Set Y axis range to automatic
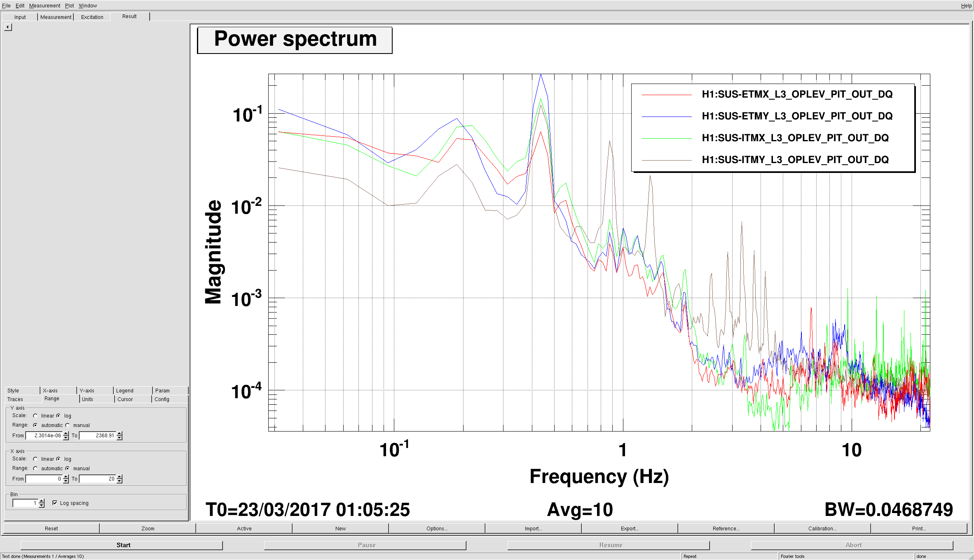Image resolution: width=974 pixels, height=560 pixels. click(35, 425)
